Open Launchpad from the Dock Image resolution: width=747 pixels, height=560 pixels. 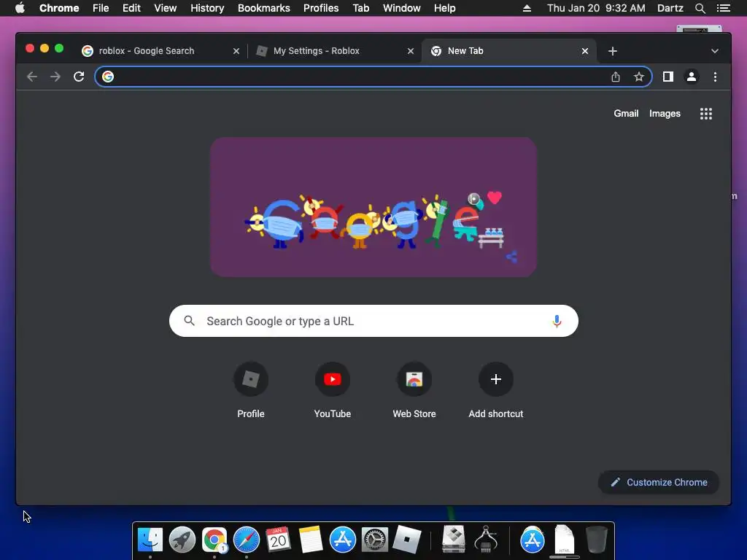(x=182, y=540)
